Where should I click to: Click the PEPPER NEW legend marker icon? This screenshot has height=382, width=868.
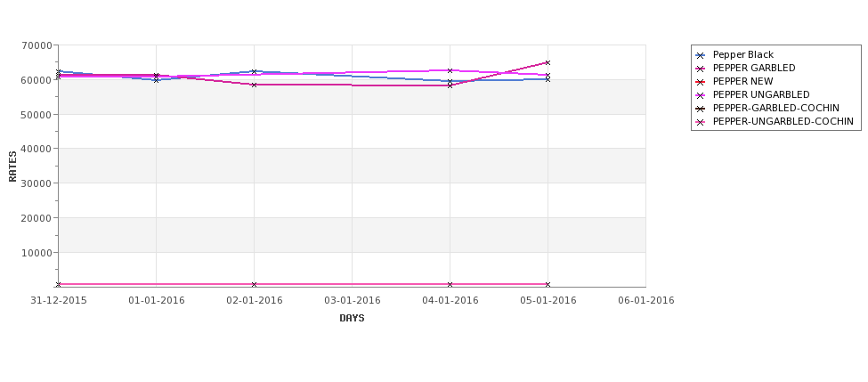click(701, 82)
